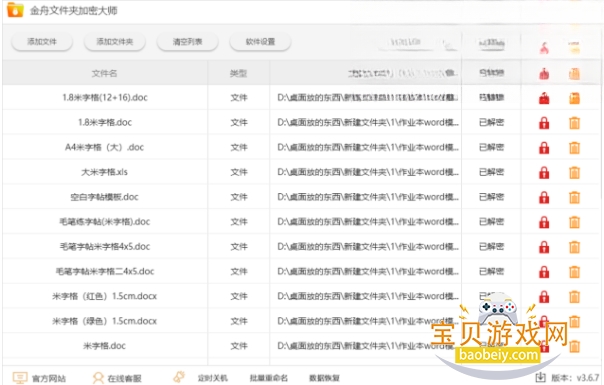The image size is (604, 385).
Task: Click the 已解密 status of 空白字帖模板.doc
Action: (x=492, y=197)
